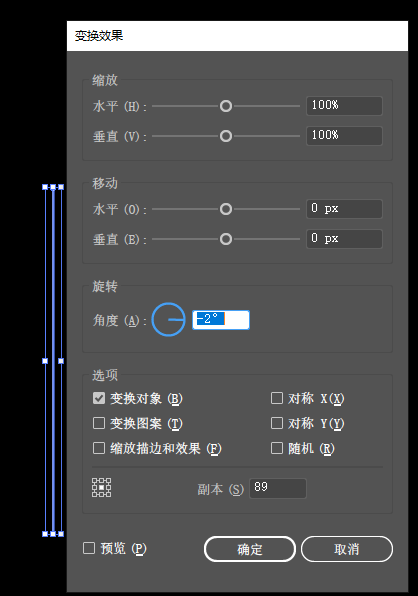Click the bottom-left selection handle

point(45,534)
